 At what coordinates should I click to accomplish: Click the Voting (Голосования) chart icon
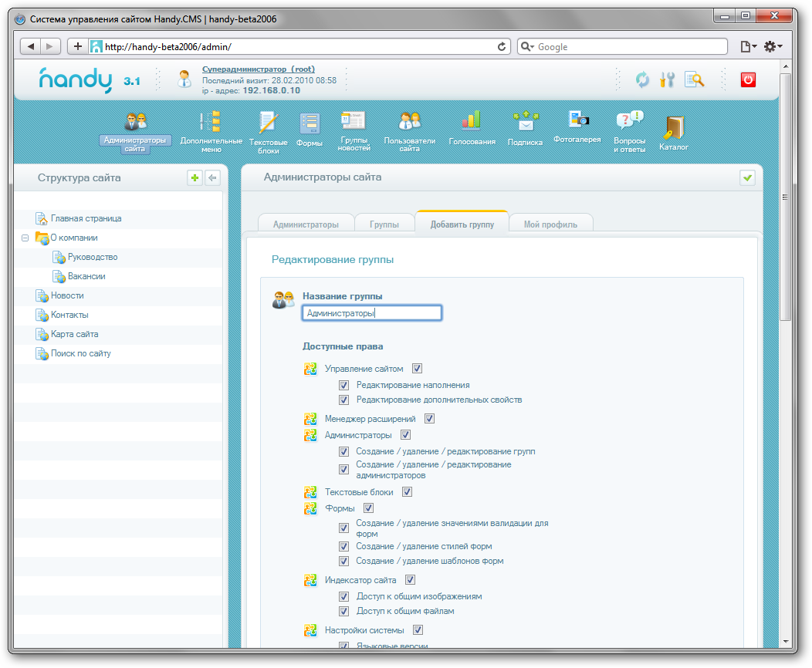coord(472,121)
